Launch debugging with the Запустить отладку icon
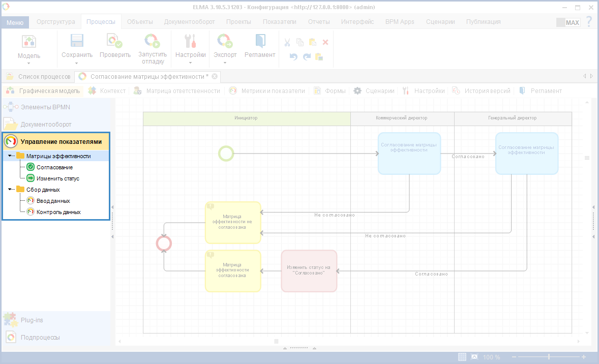This screenshot has width=599, height=364. [152, 41]
